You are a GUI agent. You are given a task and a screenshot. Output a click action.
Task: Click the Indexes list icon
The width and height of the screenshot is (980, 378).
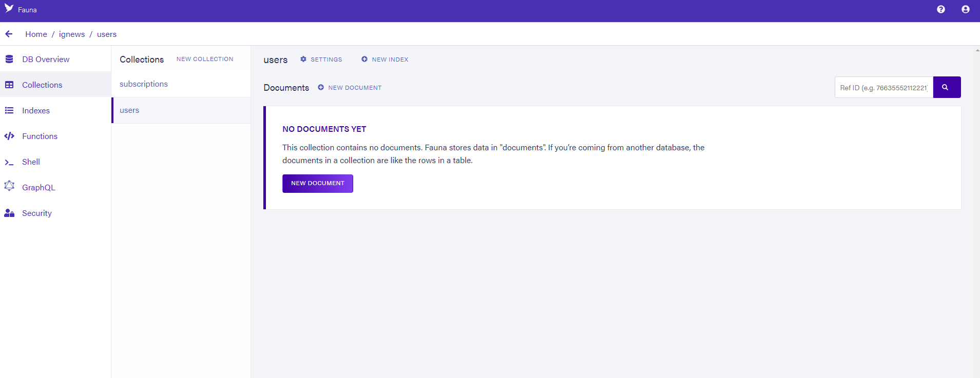[9, 110]
